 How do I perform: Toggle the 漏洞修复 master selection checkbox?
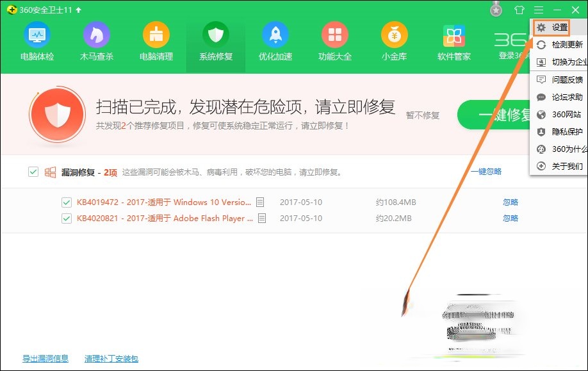[31, 172]
